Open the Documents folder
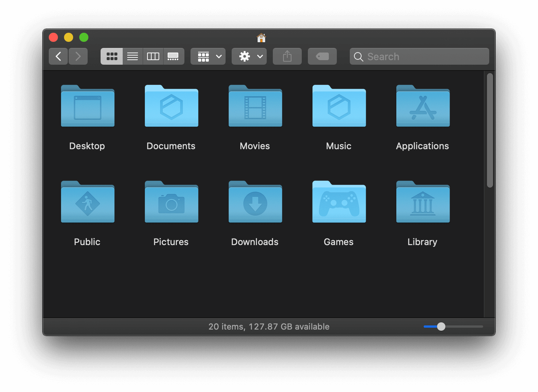Viewport: 538px width, 392px height. pyautogui.click(x=171, y=107)
